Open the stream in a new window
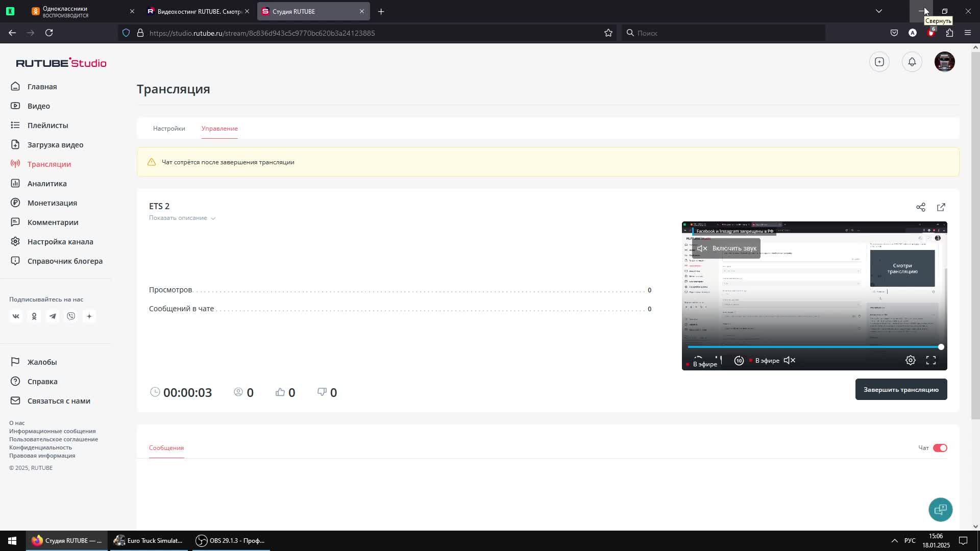The height and width of the screenshot is (551, 980). click(941, 207)
